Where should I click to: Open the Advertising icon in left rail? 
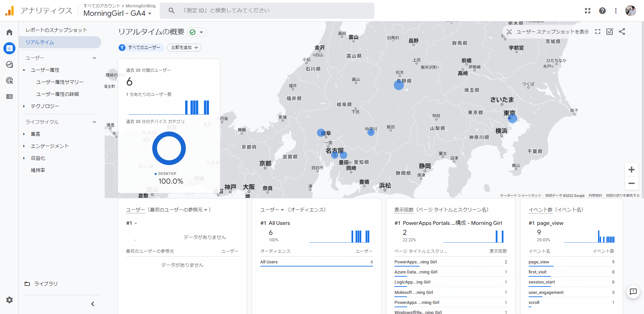pyautogui.click(x=9, y=80)
